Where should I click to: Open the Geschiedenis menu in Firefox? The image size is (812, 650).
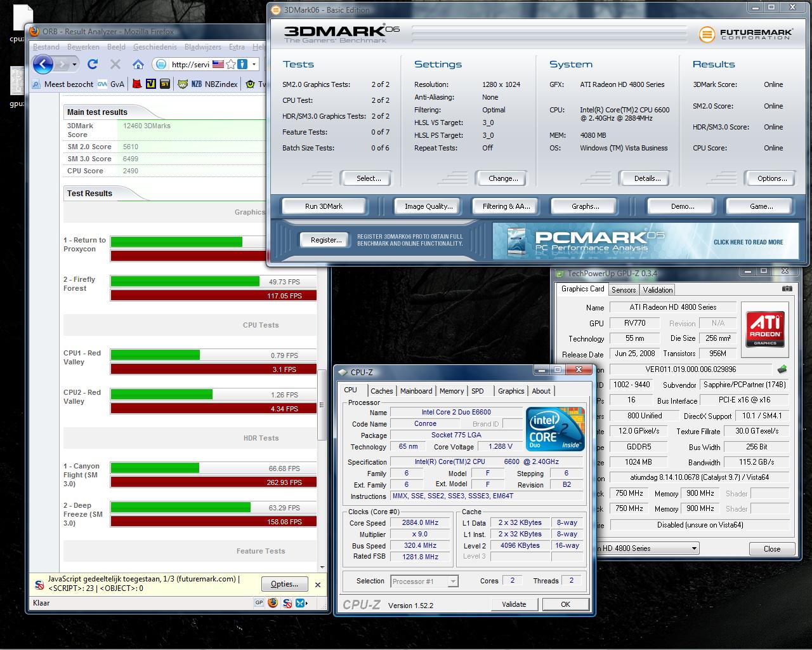pos(155,47)
